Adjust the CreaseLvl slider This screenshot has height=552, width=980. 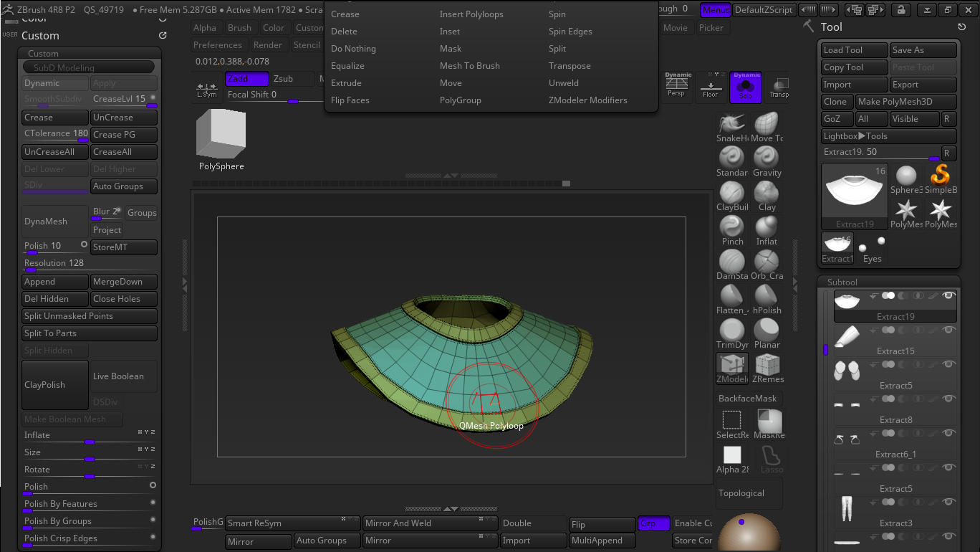[125, 100]
